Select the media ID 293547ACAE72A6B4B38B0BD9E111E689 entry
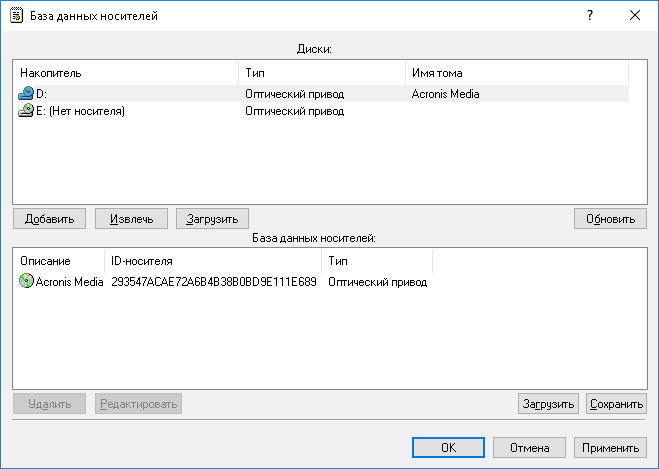 coord(213,282)
